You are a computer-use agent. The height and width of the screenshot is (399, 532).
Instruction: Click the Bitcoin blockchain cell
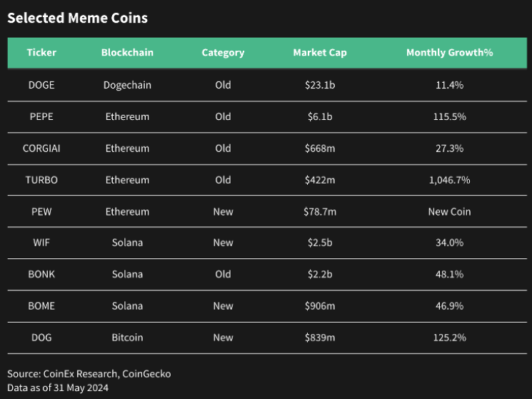(x=127, y=338)
